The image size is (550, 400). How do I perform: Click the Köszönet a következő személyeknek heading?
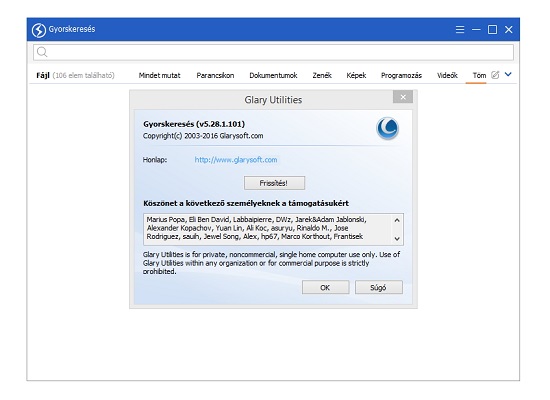click(x=246, y=204)
